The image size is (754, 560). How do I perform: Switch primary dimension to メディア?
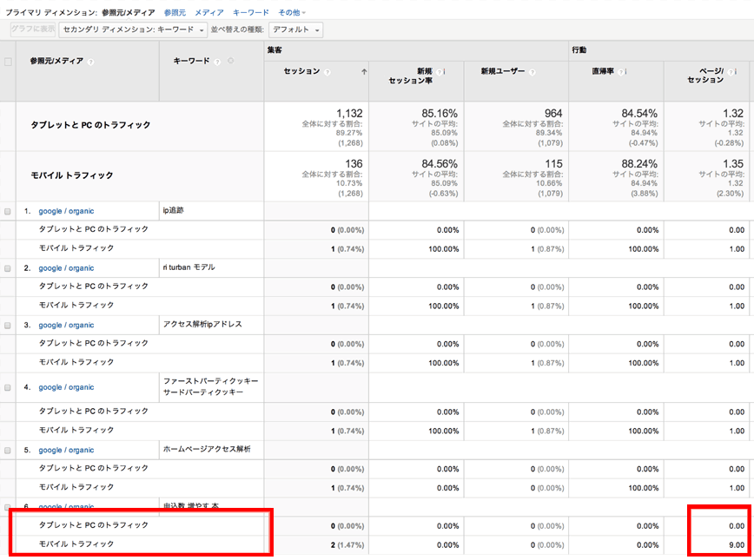[x=208, y=13]
